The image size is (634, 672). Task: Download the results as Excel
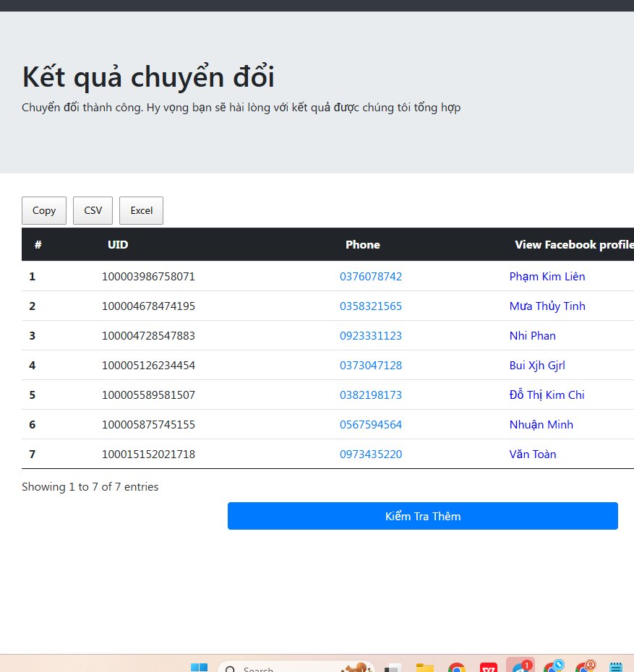(141, 210)
